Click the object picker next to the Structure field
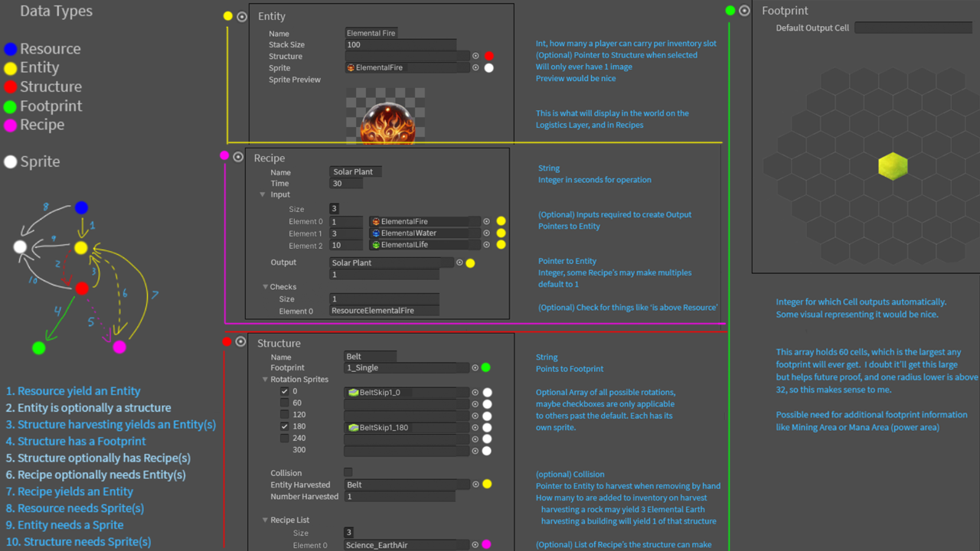The width and height of the screenshot is (980, 551). tap(475, 56)
